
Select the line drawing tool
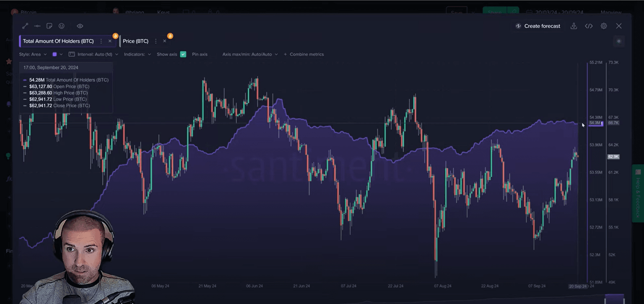click(x=25, y=26)
